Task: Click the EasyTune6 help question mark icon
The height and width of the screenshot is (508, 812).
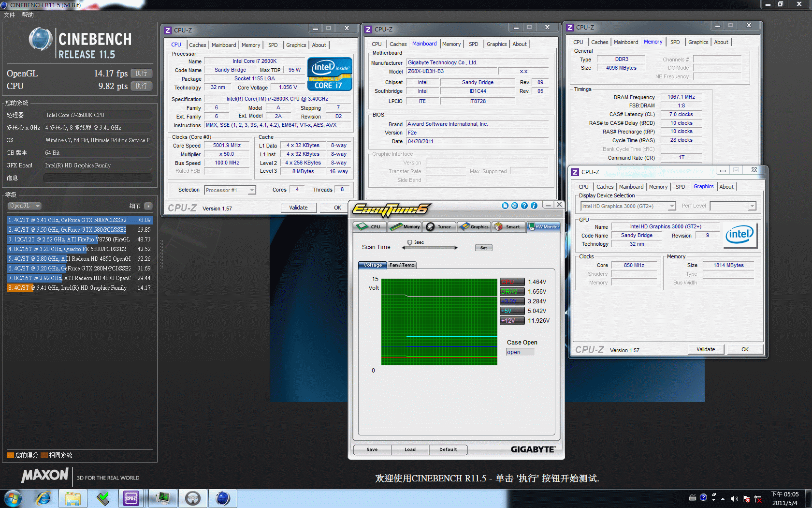Action: pyautogui.click(x=524, y=206)
